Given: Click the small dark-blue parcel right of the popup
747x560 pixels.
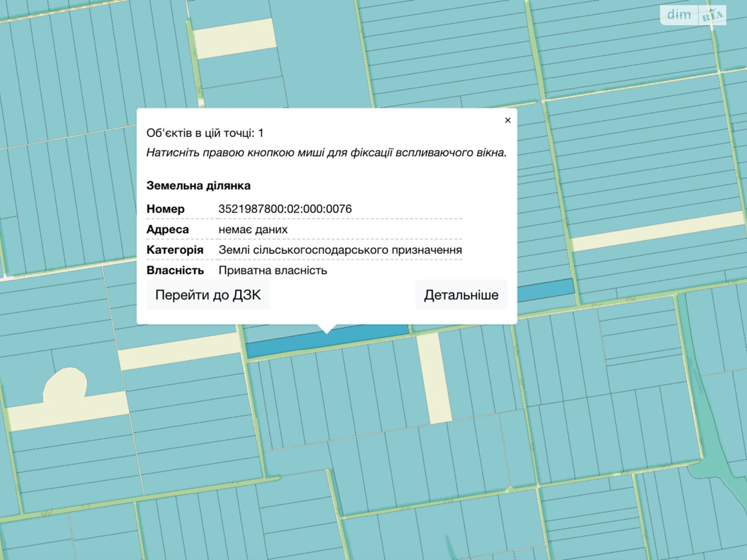Looking at the screenshot, I should (x=545, y=290).
